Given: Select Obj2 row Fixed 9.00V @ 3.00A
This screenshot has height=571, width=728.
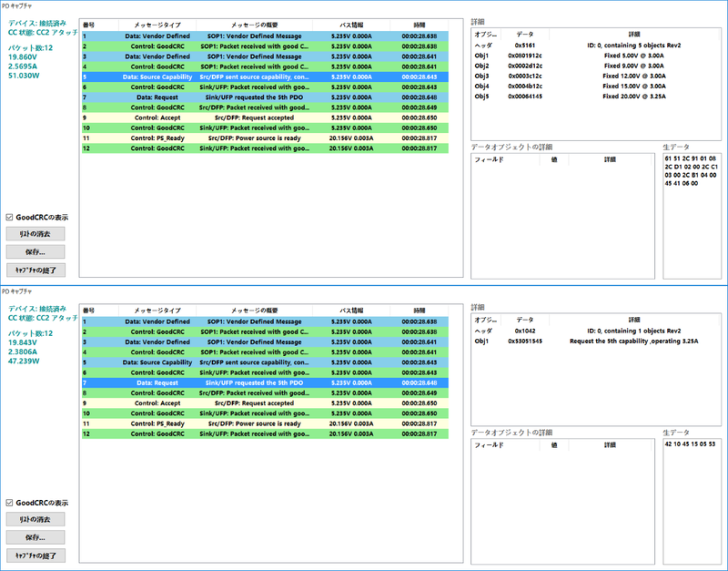Looking at the screenshot, I should coord(596,66).
